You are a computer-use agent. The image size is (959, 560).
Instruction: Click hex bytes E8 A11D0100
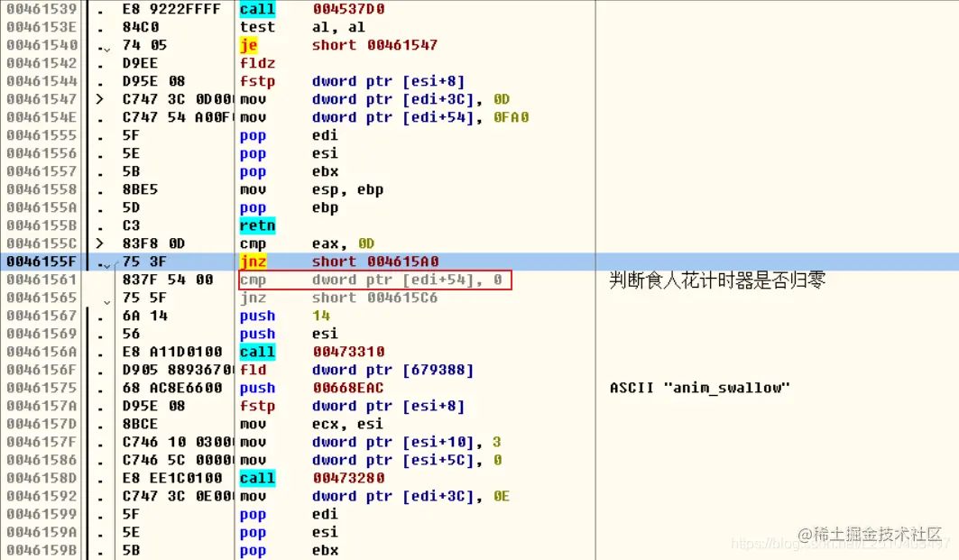(171, 352)
